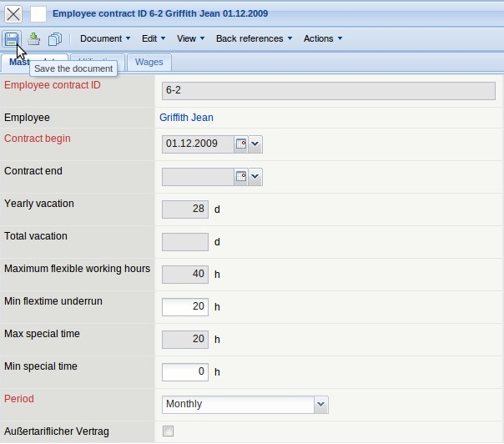Open the Actions menu
The height and width of the screenshot is (444, 504).
(x=323, y=38)
